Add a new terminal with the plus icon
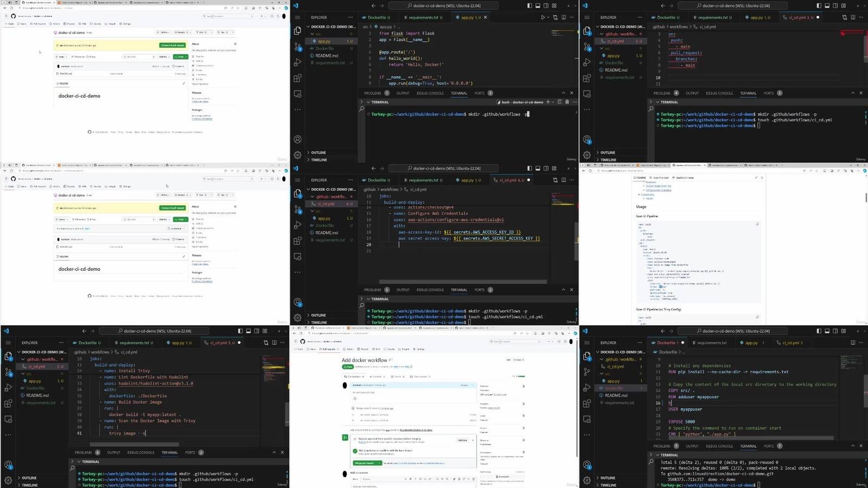This screenshot has height=488, width=868. (x=548, y=102)
